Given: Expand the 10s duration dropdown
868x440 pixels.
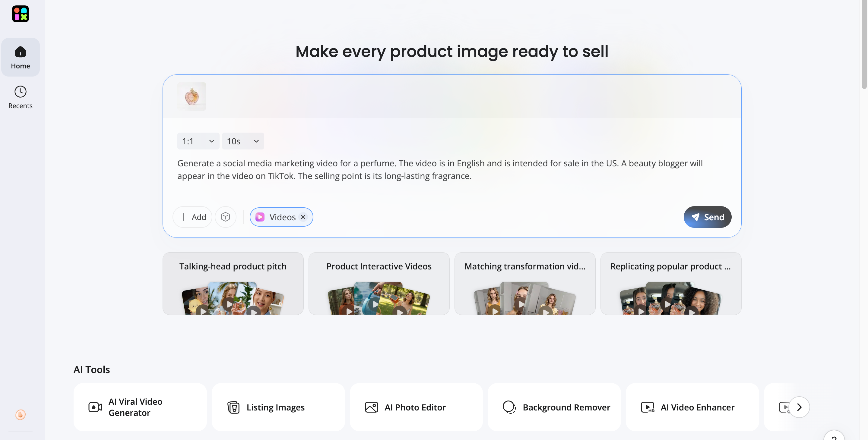Looking at the screenshot, I should (x=243, y=141).
